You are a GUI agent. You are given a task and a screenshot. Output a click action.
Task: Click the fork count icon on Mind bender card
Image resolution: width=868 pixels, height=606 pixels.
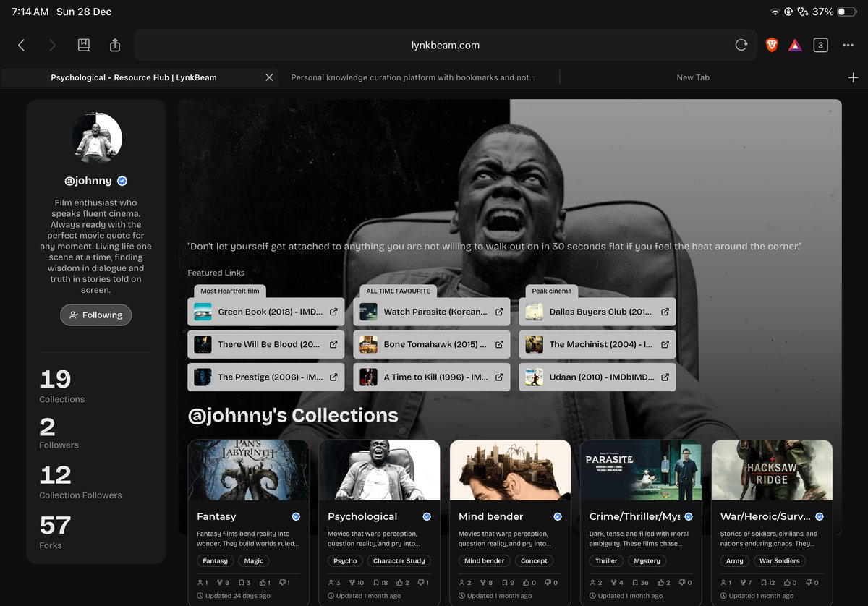coord(482,583)
